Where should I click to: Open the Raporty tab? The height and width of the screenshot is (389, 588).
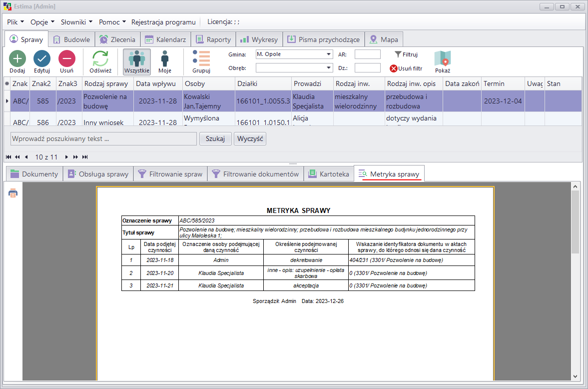[x=213, y=39]
